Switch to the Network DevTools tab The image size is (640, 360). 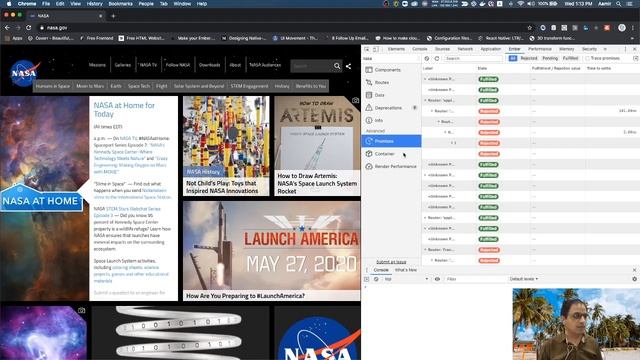coord(465,49)
